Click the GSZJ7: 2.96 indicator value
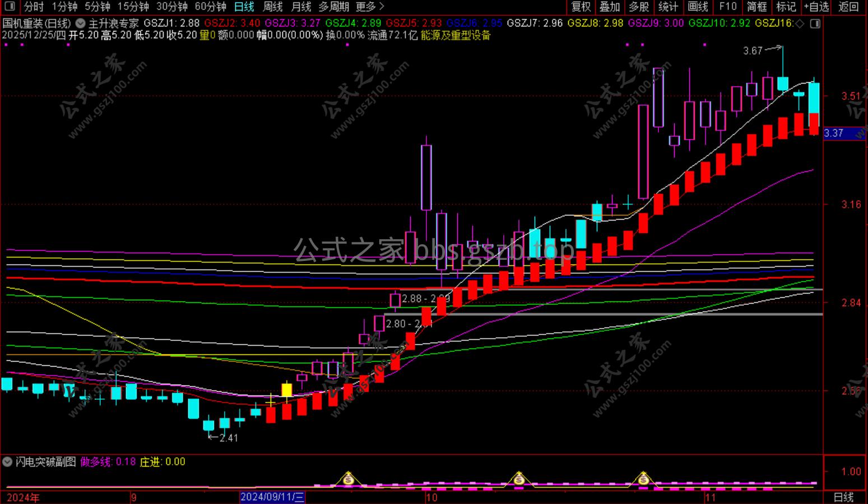Viewport: 868px width, 504px height. [x=535, y=24]
